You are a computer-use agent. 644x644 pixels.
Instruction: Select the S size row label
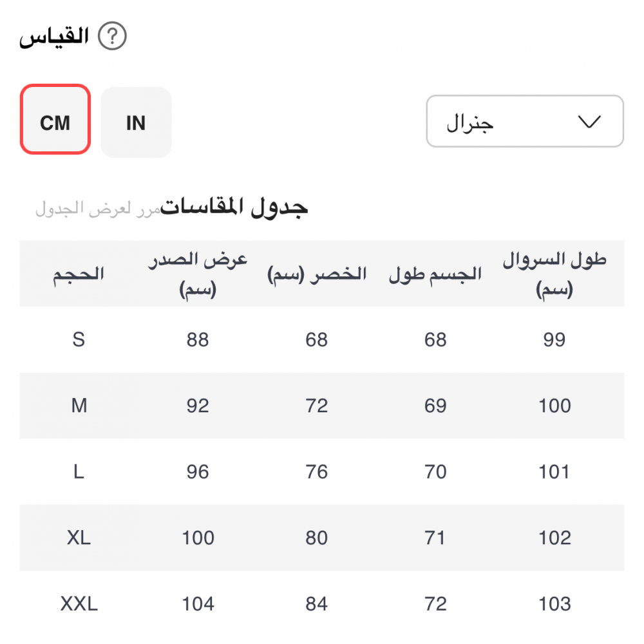pos(79,339)
